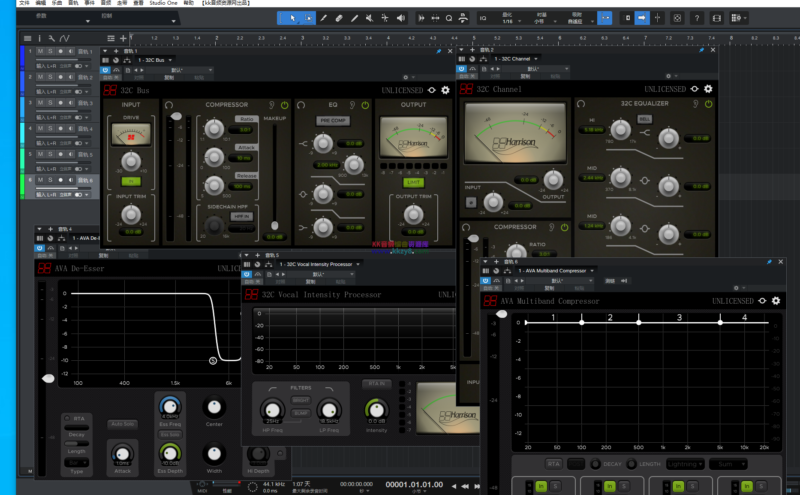The height and width of the screenshot is (495, 800).
Task: Toggle monitor on track 4
Action: click(x=70, y=129)
